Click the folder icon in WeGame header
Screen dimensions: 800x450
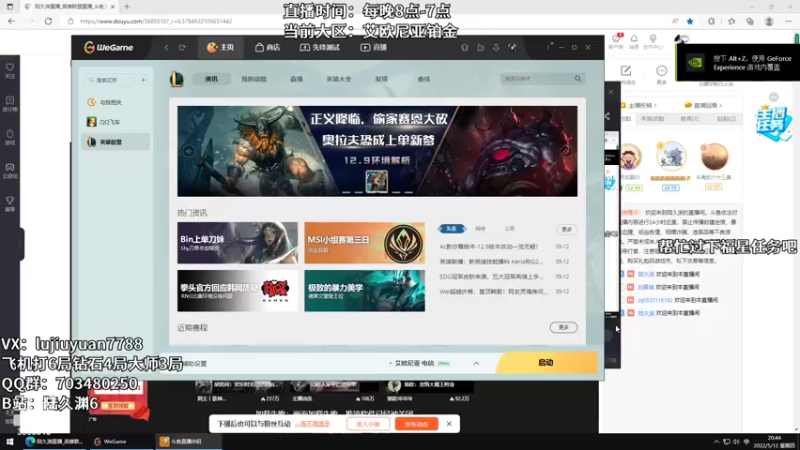click(x=481, y=47)
